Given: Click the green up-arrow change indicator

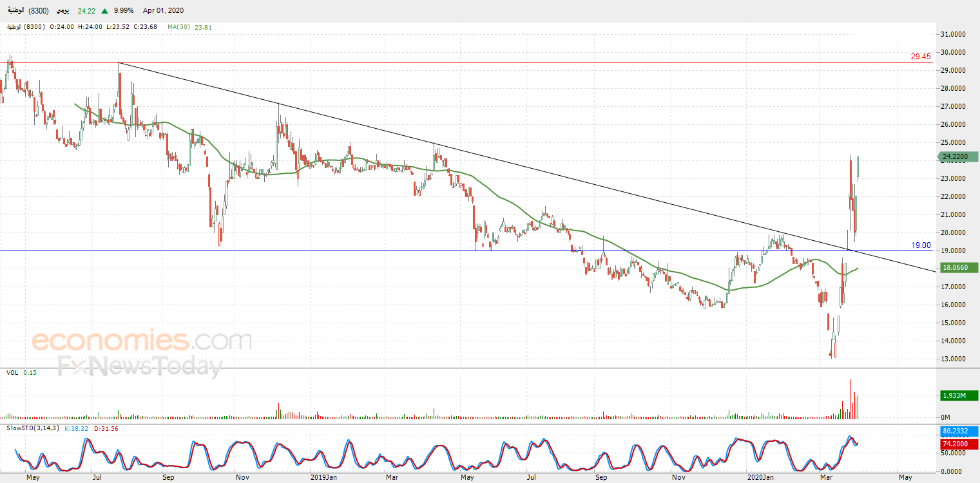Looking at the screenshot, I should (x=104, y=11).
